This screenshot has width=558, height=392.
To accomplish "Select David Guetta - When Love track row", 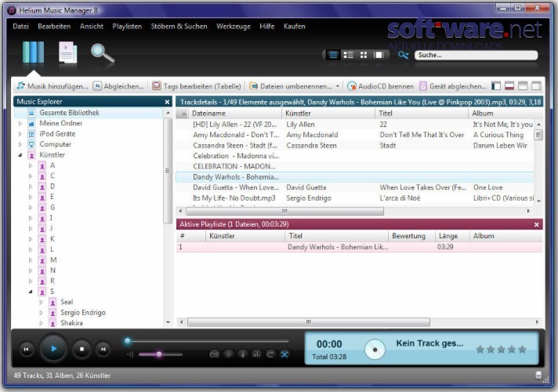I will [x=355, y=187].
